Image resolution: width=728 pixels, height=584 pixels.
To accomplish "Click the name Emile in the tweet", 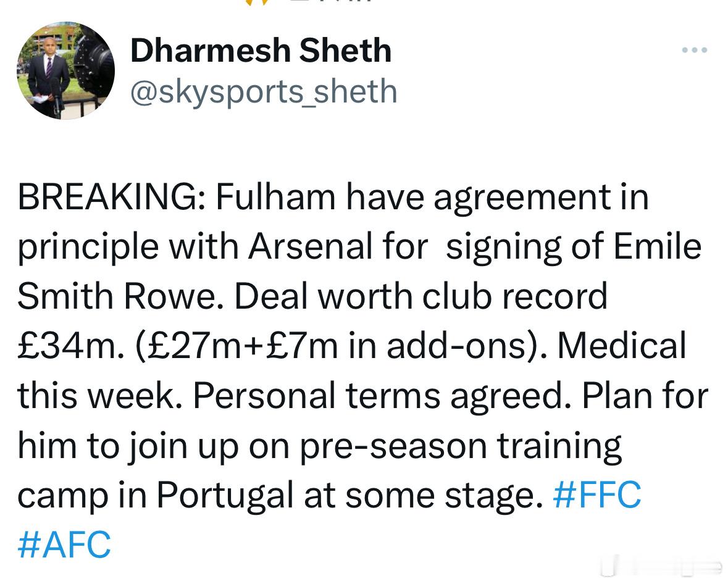I will 657,246.
